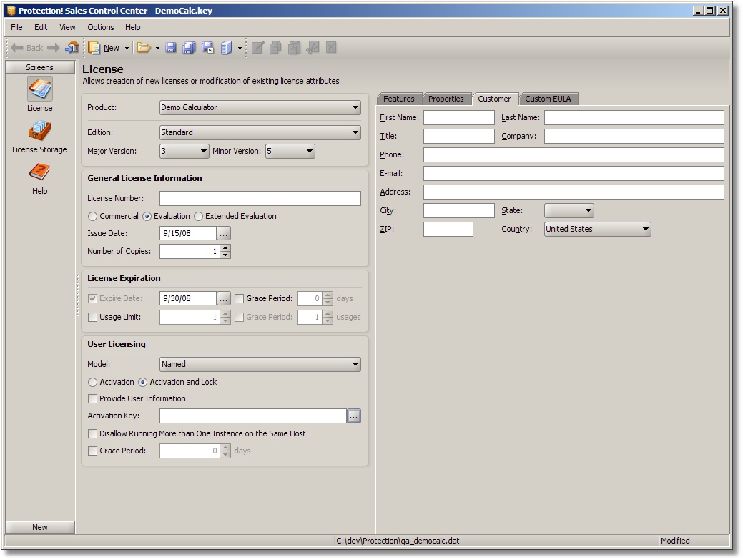Switch to the Custom EULA tab
This screenshot has width=743, height=560.
(x=548, y=99)
